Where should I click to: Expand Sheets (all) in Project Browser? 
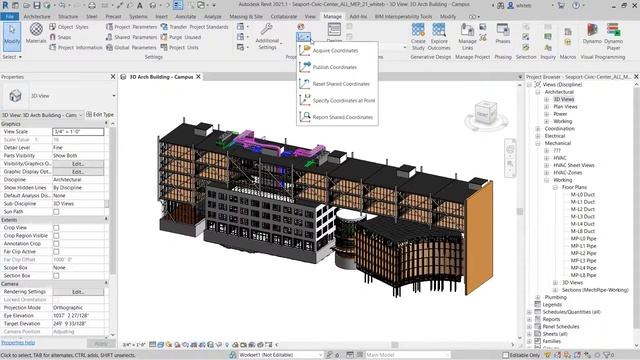530,334
